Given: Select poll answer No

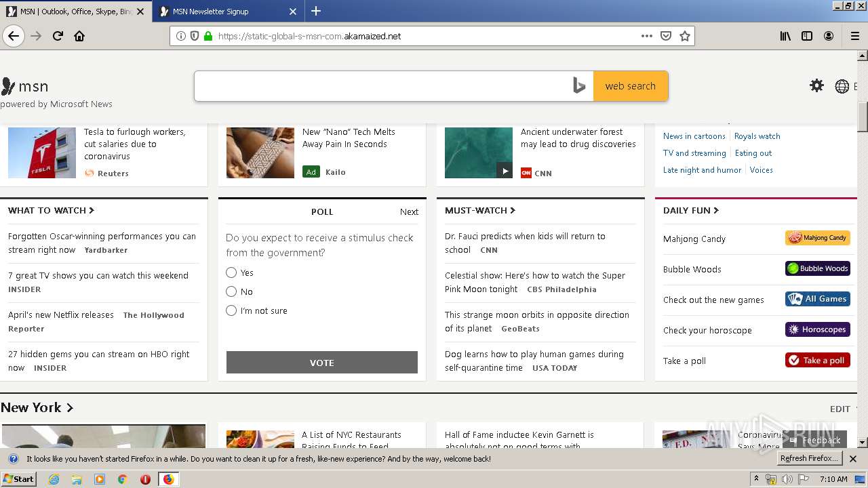Looking at the screenshot, I should pyautogui.click(x=231, y=291).
